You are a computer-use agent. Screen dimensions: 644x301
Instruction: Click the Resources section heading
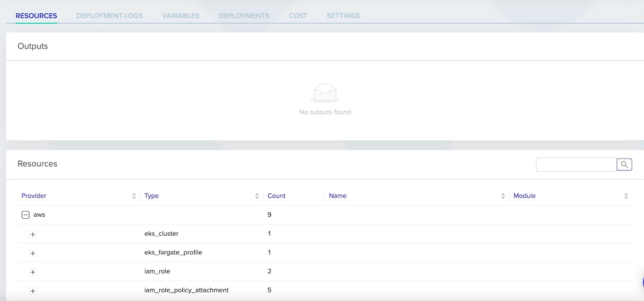37,164
